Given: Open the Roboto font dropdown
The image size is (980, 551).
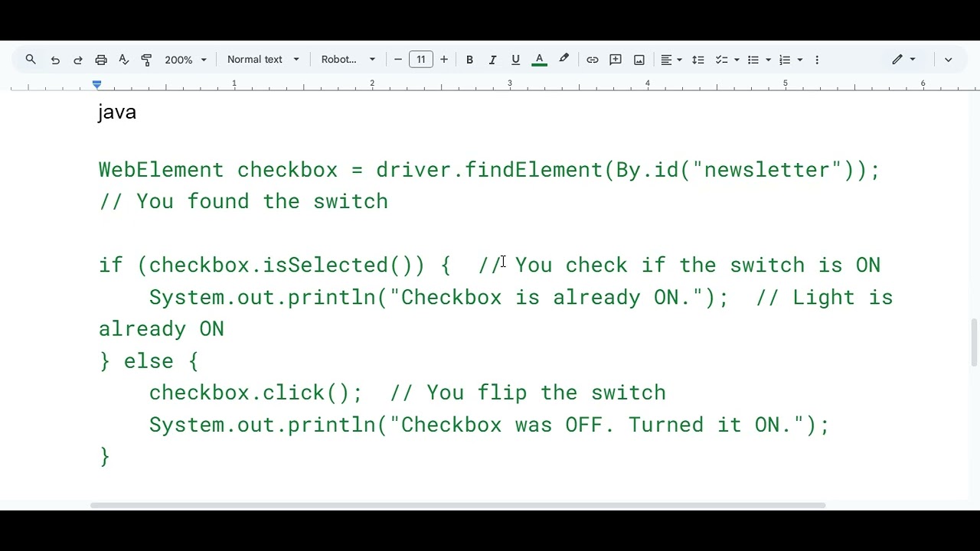Looking at the screenshot, I should click(x=348, y=60).
